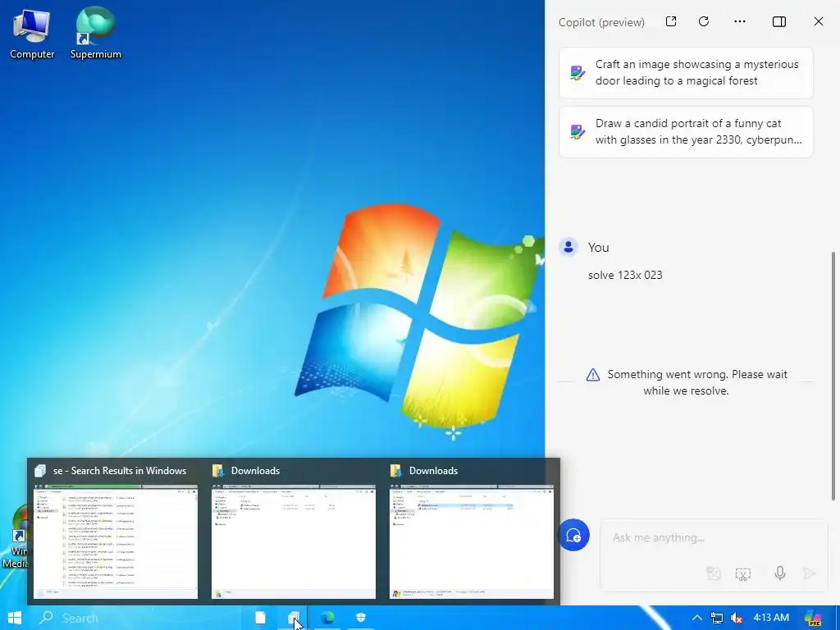Open the blank document taskbar icon

tap(260, 619)
